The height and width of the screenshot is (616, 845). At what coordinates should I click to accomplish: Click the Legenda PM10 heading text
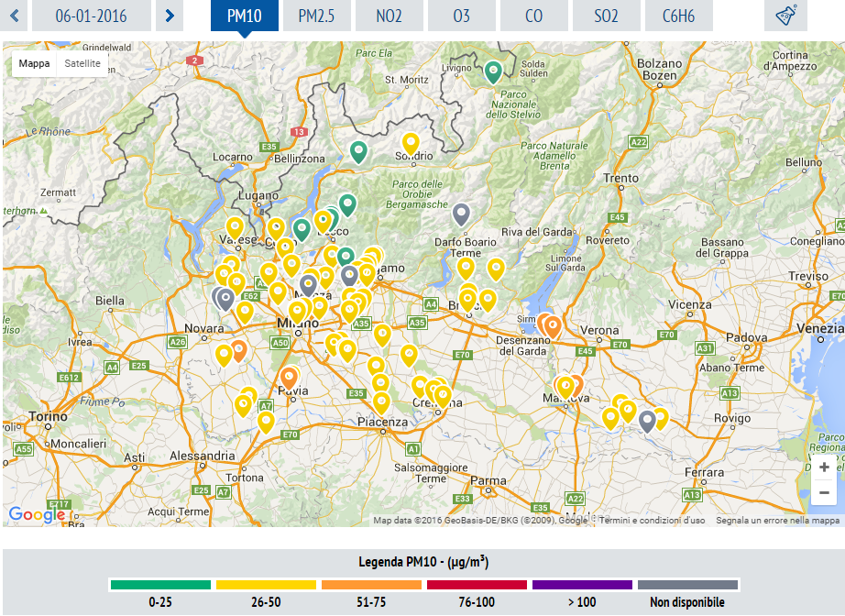[423, 562]
